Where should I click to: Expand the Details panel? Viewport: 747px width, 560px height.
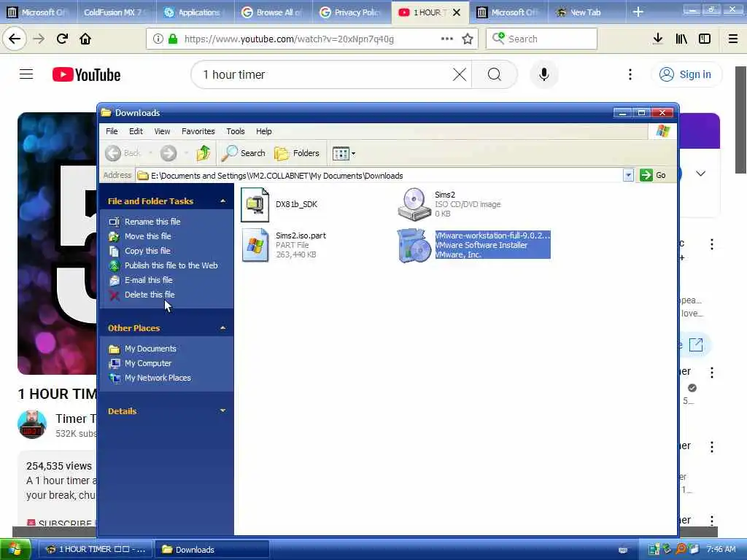(222, 411)
